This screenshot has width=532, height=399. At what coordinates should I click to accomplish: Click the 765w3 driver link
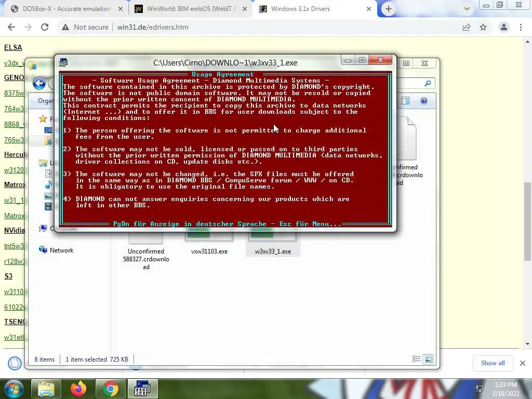pyautogui.click(x=14, y=140)
